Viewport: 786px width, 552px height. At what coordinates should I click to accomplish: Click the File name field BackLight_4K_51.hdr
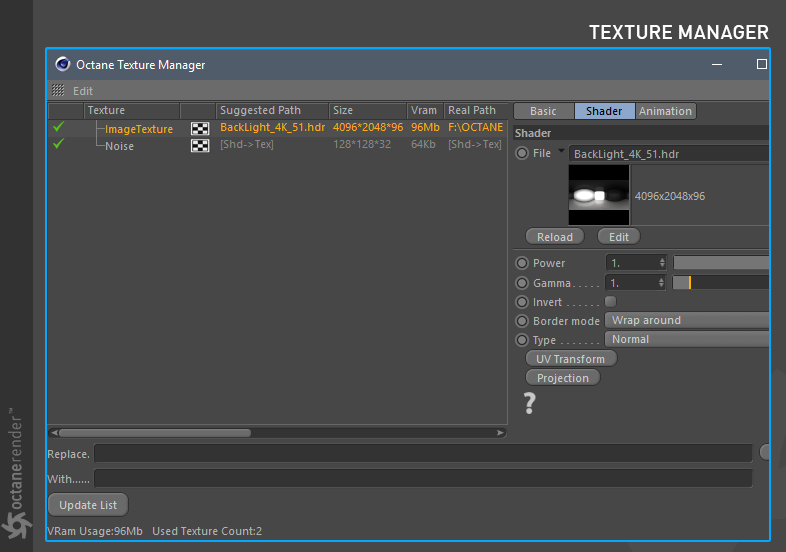coord(669,154)
